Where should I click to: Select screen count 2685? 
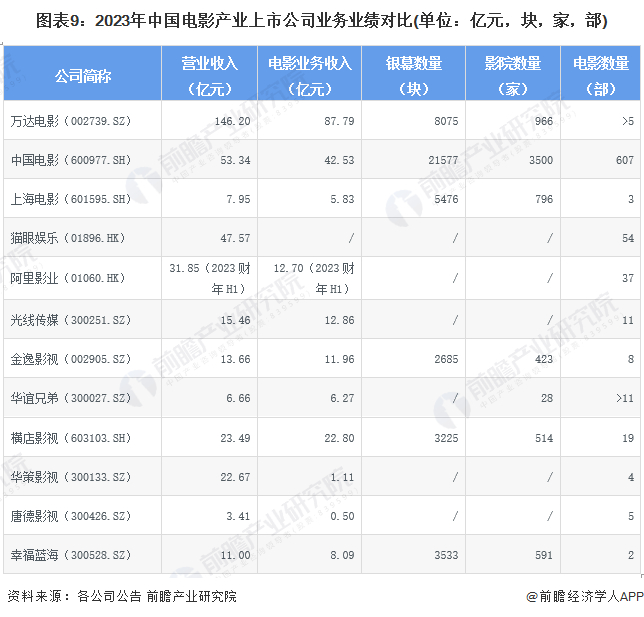point(446,359)
